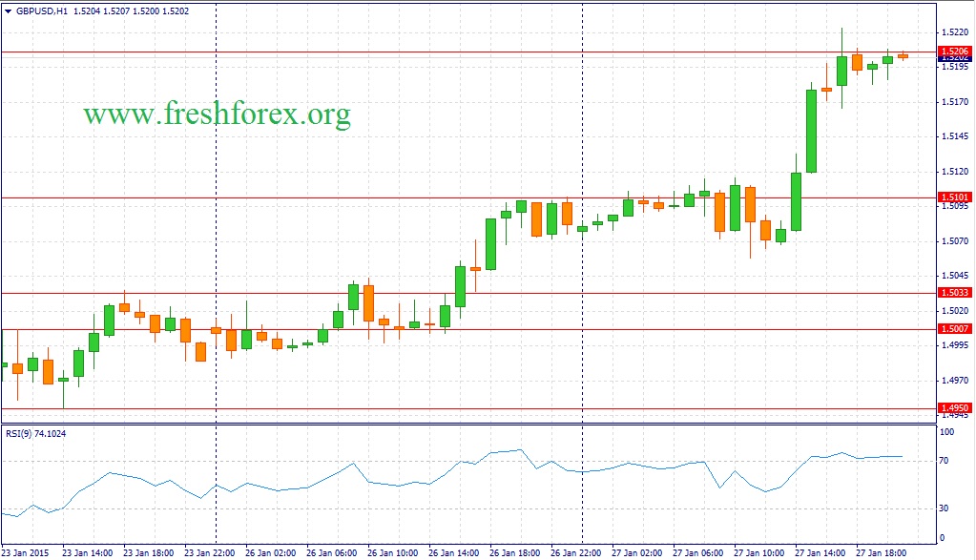This screenshot has height=560, width=976.
Task: Select the tall green candle before 27 Jan 14:00
Action: pos(811,131)
